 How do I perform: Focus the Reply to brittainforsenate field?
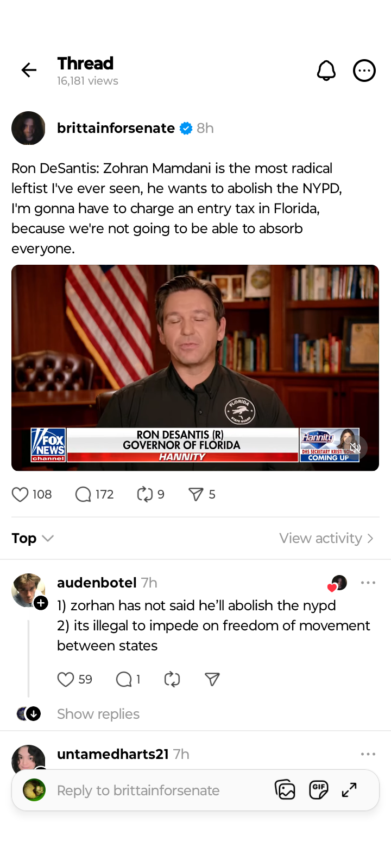coord(138,790)
